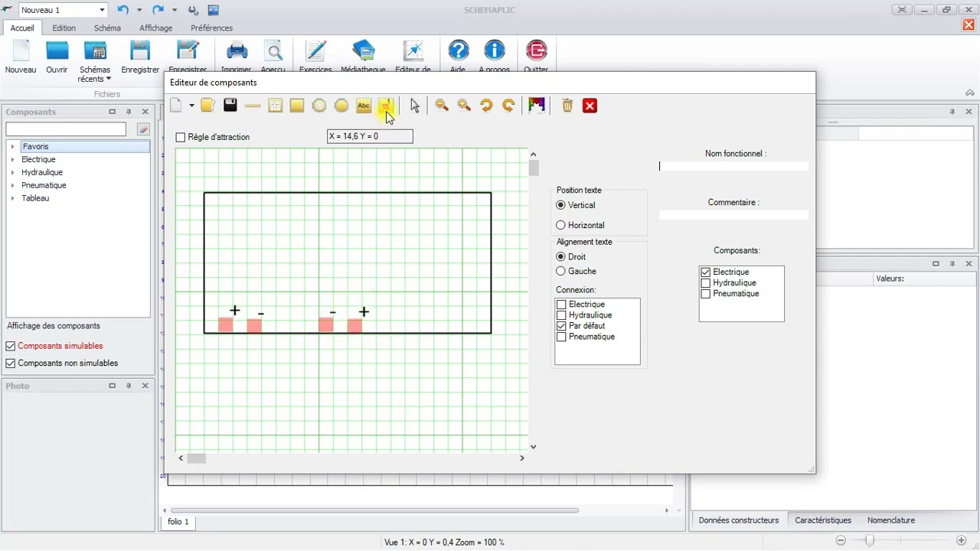Screen dimensions: 980x551
Task: Select the Abc text tool
Action: [x=364, y=106]
